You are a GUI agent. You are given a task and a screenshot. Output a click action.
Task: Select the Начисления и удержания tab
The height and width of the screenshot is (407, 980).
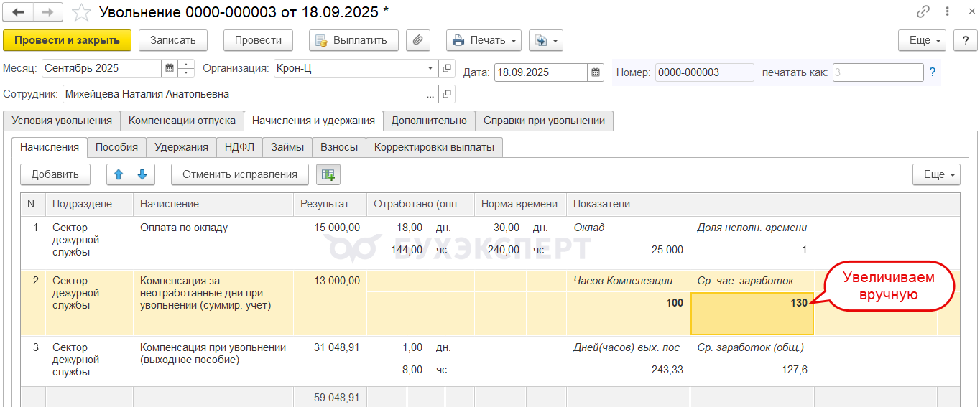coord(313,121)
